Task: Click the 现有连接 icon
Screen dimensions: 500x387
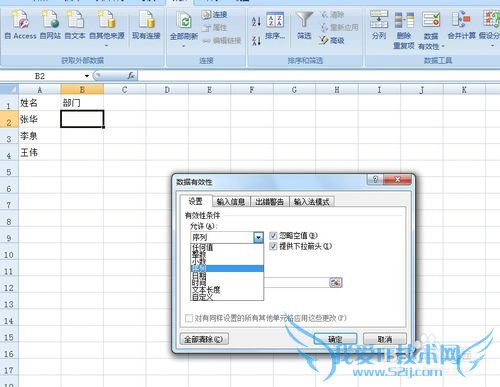Action: click(146, 19)
